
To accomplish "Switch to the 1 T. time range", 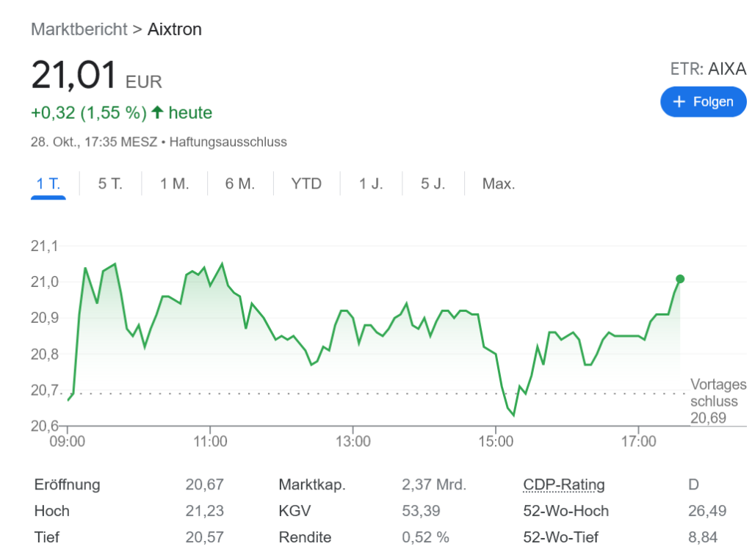I will [x=48, y=183].
